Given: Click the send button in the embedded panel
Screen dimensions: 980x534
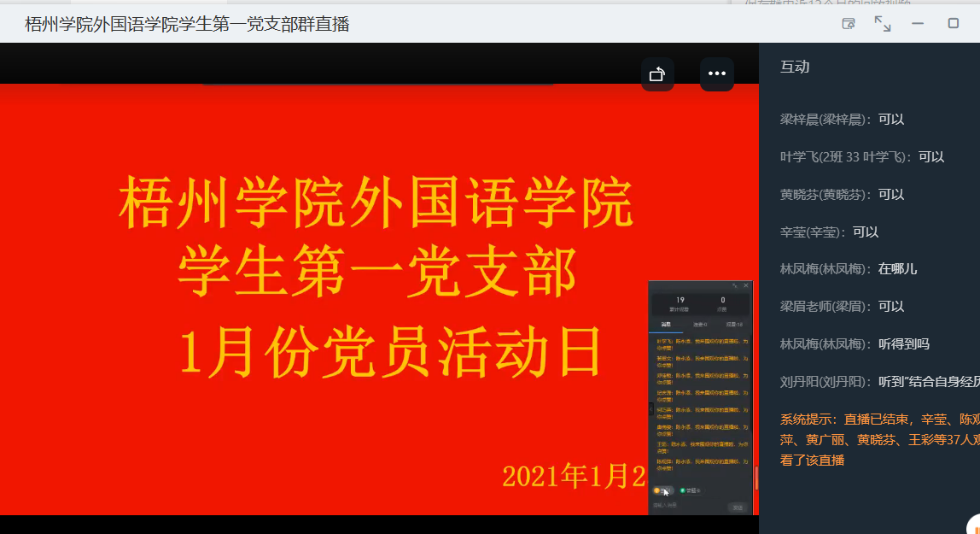Looking at the screenshot, I should click(737, 508).
